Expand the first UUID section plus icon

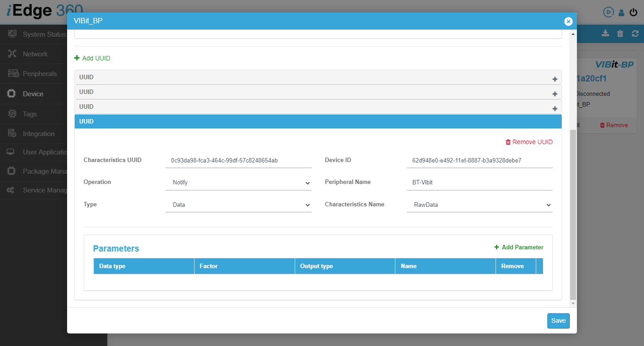pos(555,79)
